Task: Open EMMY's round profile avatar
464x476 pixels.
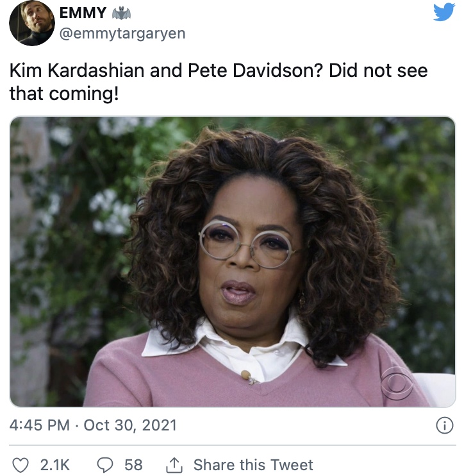Action: [x=32, y=23]
